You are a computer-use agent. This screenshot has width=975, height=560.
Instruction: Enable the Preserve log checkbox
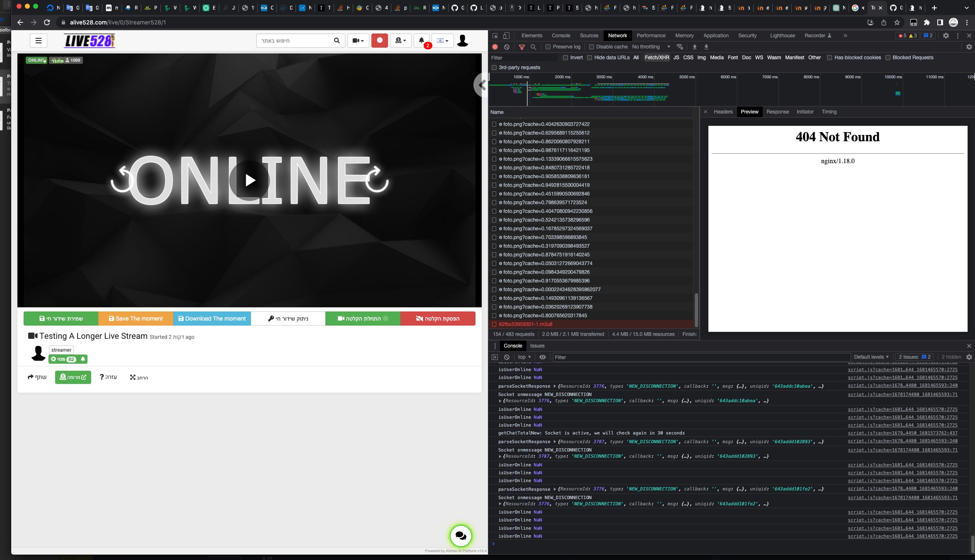(x=548, y=47)
